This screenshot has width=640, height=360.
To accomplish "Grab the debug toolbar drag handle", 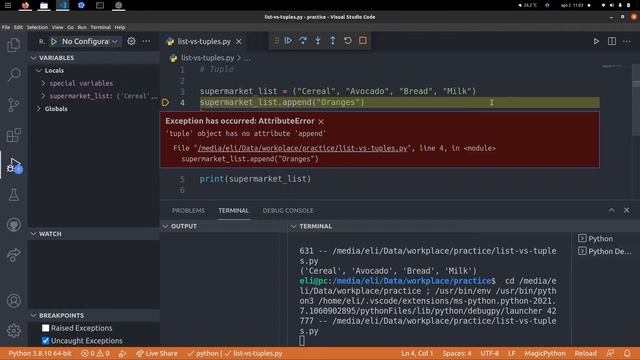I will [276, 41].
